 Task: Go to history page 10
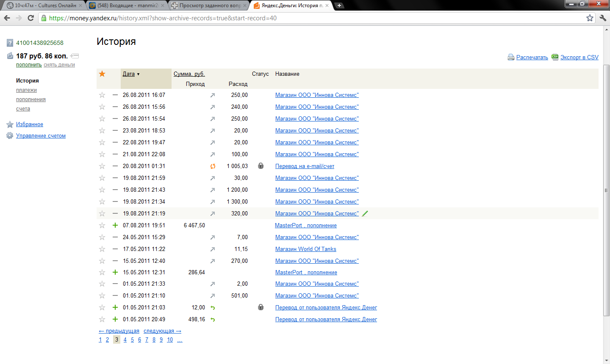point(170,340)
